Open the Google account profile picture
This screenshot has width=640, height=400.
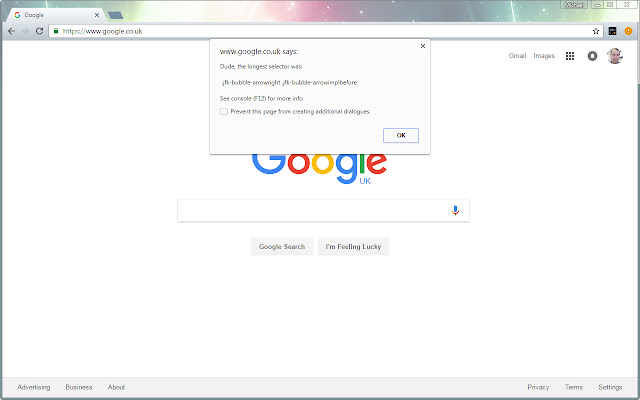point(615,56)
